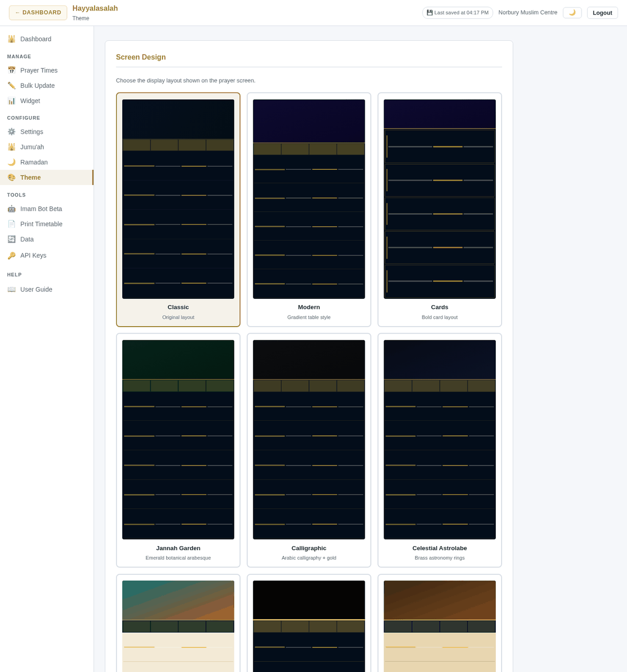Select the Theme sidebar item
The height and width of the screenshot is (672, 627).
coord(47,177)
